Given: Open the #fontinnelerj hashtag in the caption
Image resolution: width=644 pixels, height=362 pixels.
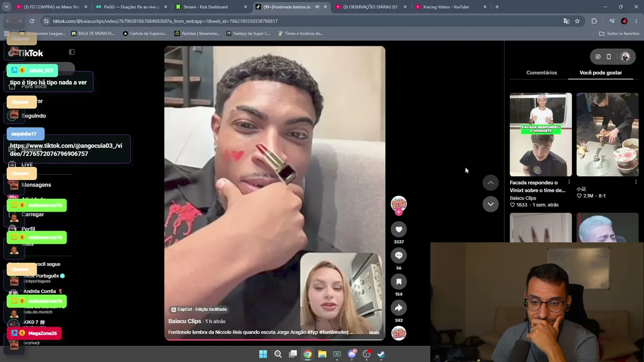Looking at the screenshot, I should click(335, 332).
